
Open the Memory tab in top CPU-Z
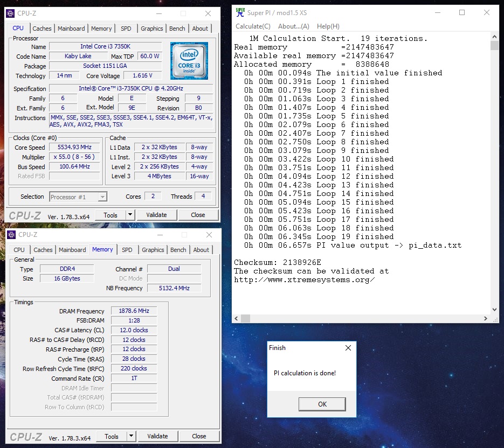coord(101,28)
